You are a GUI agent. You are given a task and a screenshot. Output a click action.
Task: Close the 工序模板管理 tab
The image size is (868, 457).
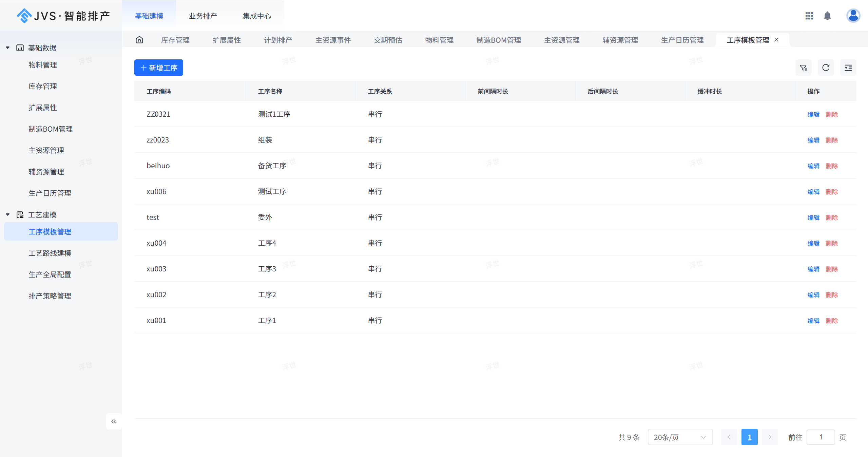[776, 40]
